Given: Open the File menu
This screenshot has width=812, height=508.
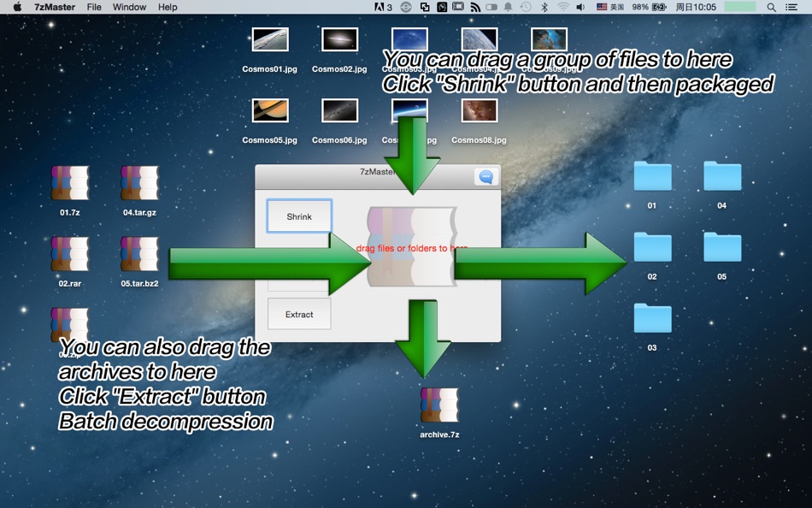Looking at the screenshot, I should tap(94, 7).
